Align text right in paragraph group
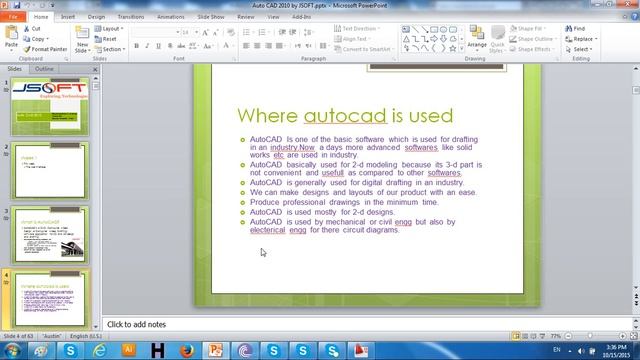 point(268,46)
